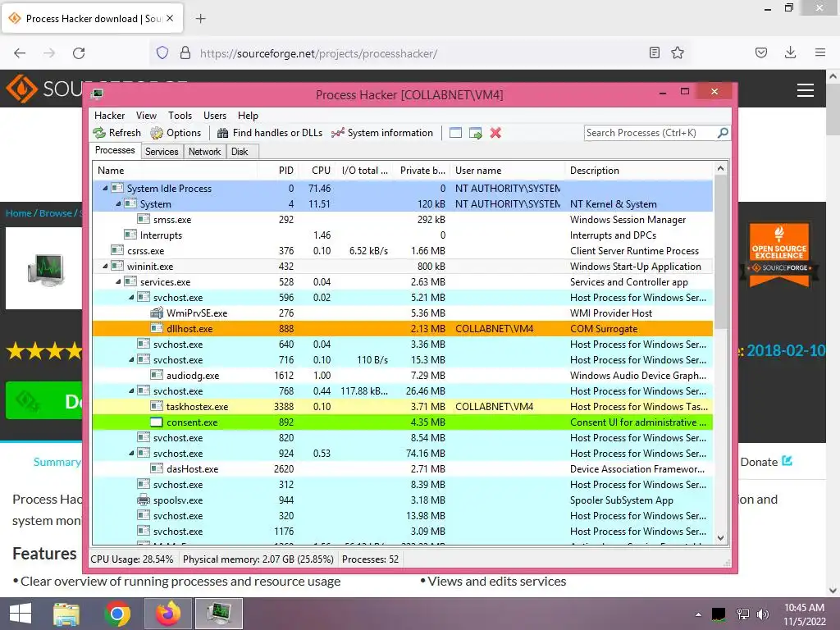Sort by Private bytes column header

pyautogui.click(x=422, y=171)
